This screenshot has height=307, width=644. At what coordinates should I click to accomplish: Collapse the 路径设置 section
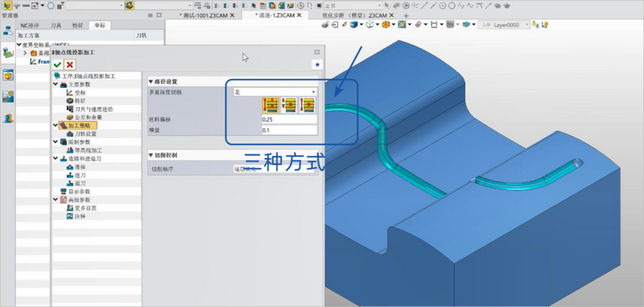click(151, 81)
